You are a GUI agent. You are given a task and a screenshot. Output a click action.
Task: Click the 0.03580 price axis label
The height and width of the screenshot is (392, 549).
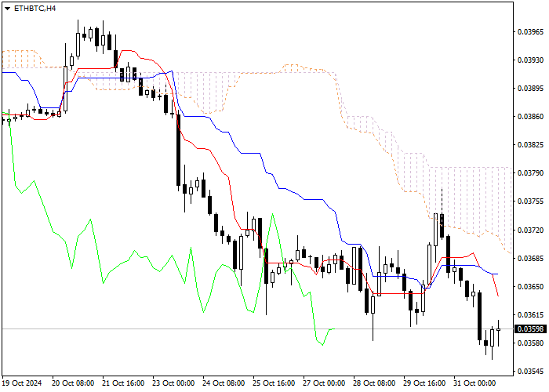click(x=530, y=343)
